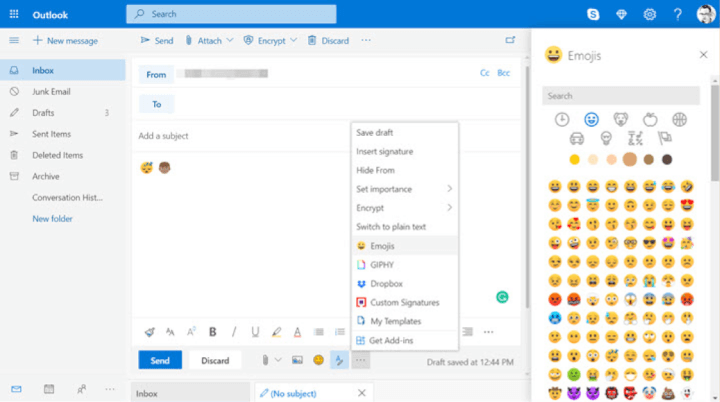Apply italic formatting
720x402 pixels.
point(234,332)
